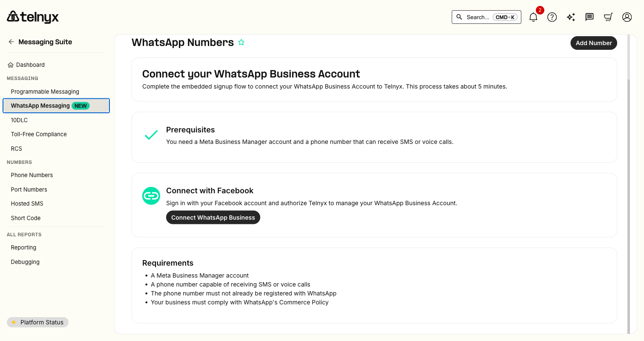
Task: Click the NUMBERS section label
Action: (x=19, y=162)
